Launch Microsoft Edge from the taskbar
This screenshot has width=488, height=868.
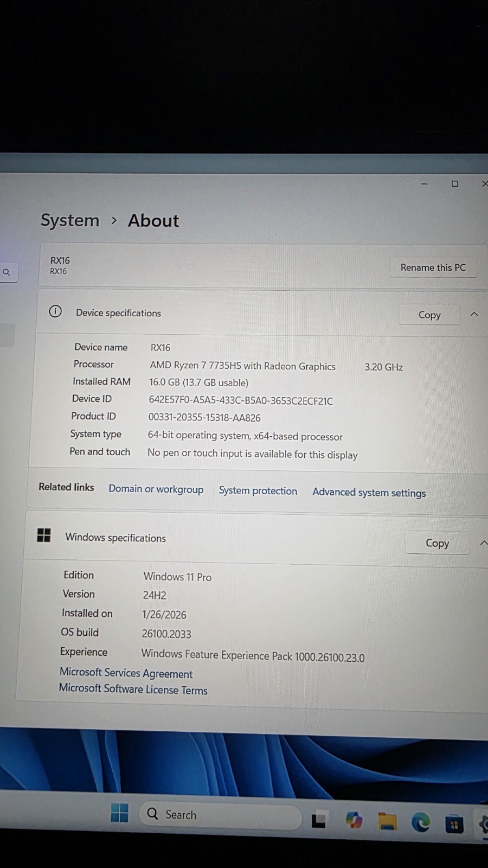click(421, 823)
